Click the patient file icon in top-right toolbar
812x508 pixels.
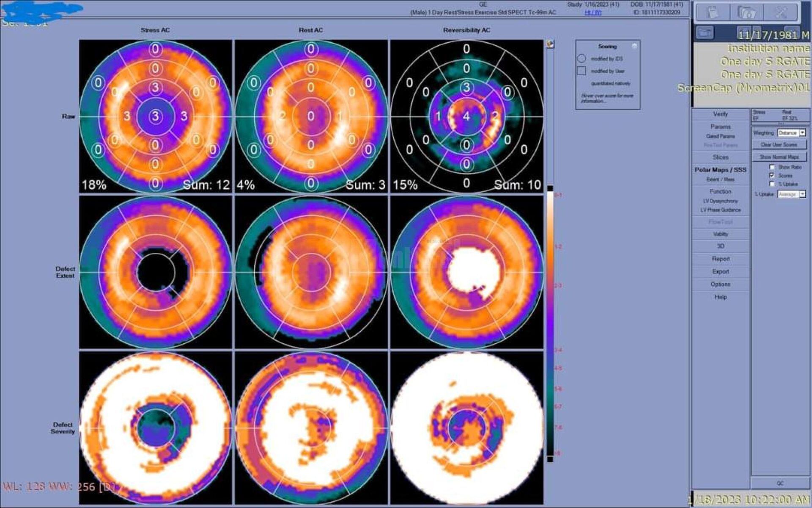[713, 12]
